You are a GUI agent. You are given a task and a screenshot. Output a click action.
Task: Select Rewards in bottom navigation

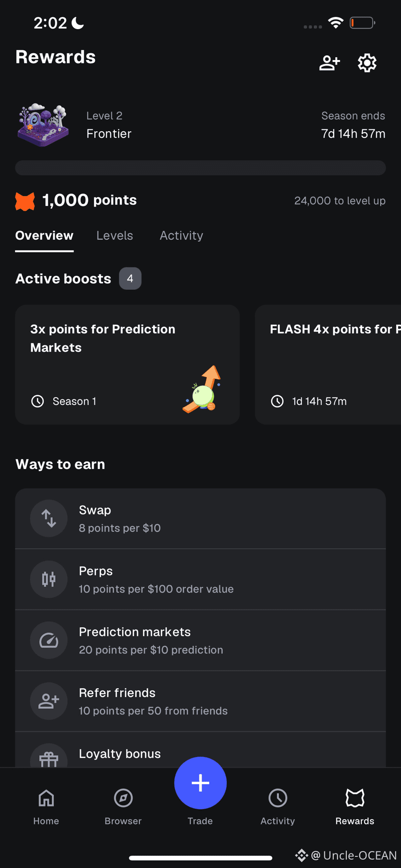point(355,807)
